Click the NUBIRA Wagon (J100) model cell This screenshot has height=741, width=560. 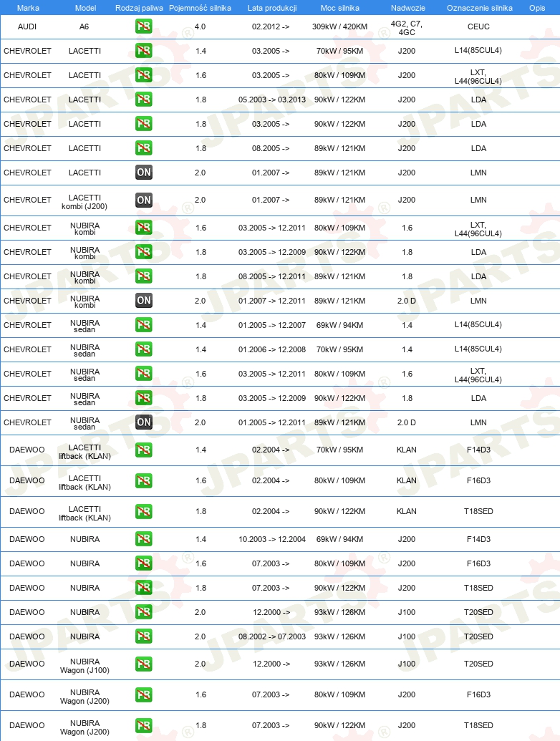click(x=85, y=666)
